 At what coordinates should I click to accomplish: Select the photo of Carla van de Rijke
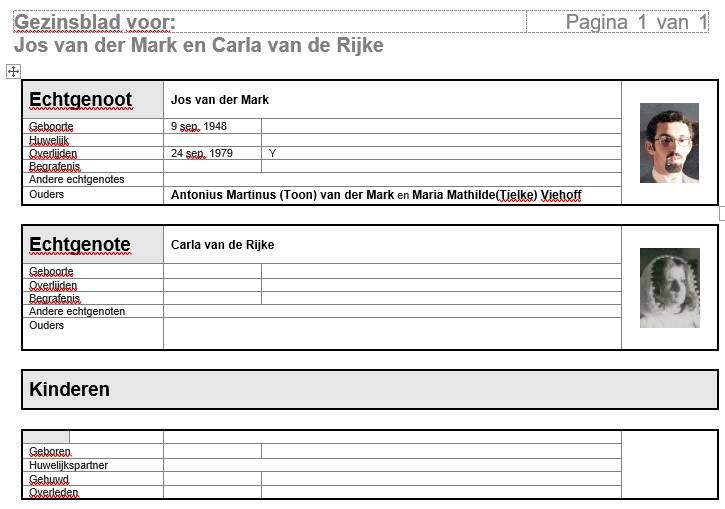click(x=669, y=288)
